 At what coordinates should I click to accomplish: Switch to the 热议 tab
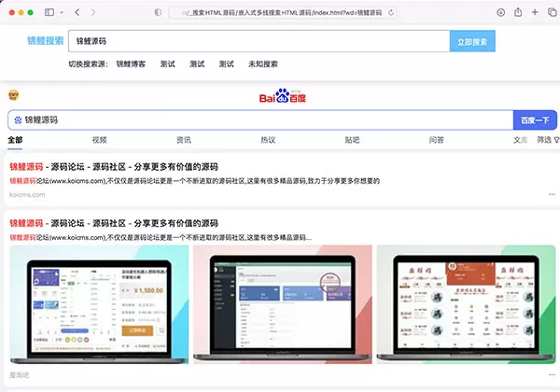(x=268, y=140)
